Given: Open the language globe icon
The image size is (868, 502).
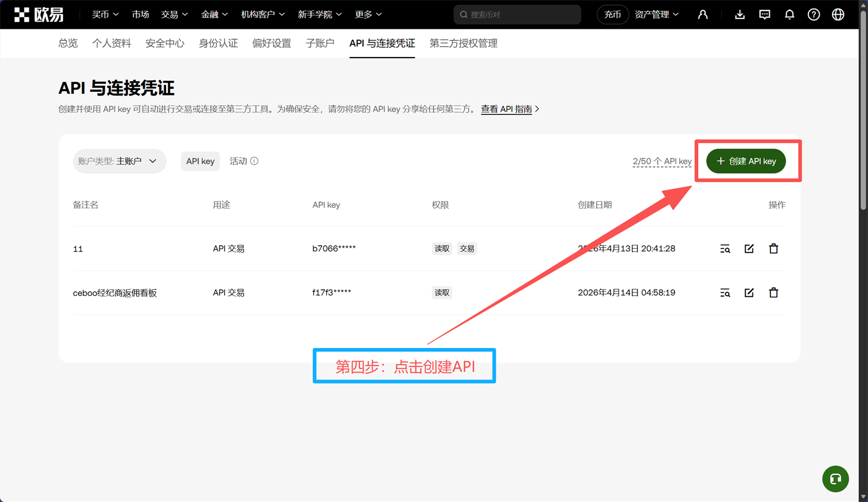Looking at the screenshot, I should pyautogui.click(x=838, y=15).
